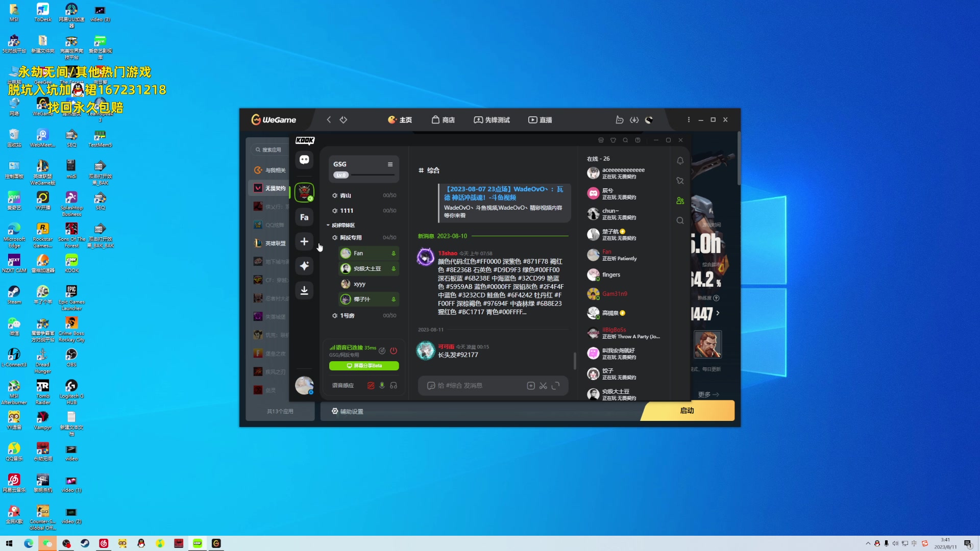Open KOOK direct messages home icon
Screen dimensions: 980x551
(304, 160)
